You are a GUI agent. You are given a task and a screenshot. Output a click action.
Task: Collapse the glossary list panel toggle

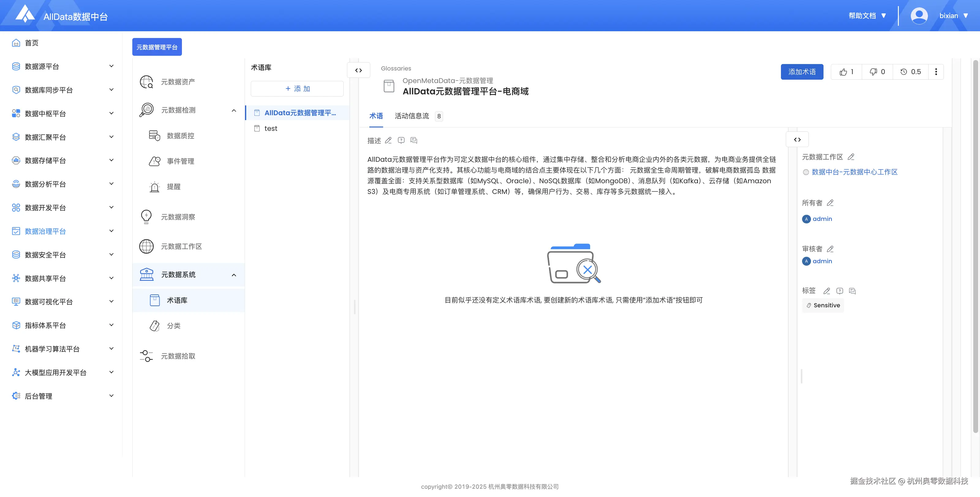358,70
